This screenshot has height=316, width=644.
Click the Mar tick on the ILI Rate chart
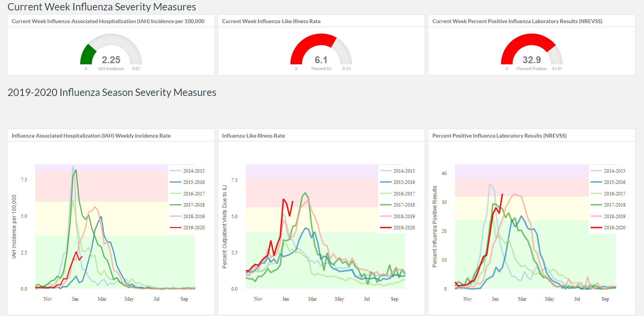point(312,299)
